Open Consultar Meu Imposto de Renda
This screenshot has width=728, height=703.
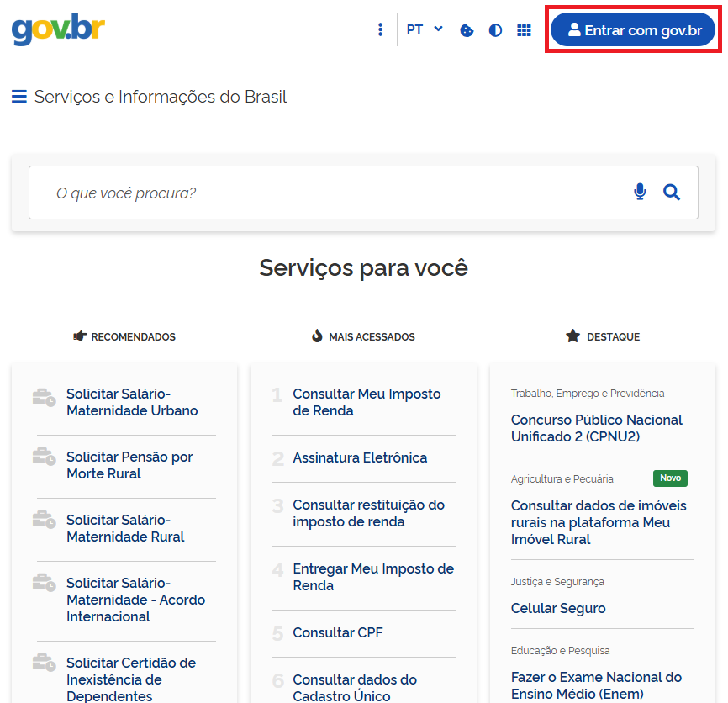coord(367,403)
